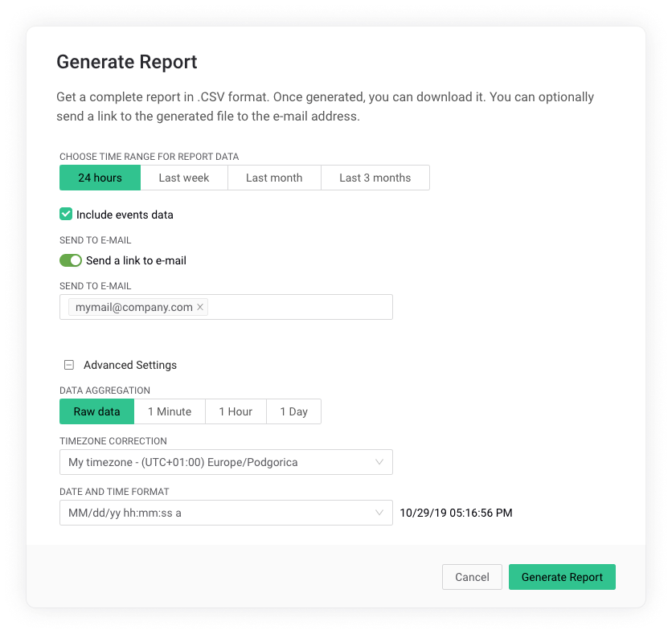
Task: Click the Generate Report button
Action: [x=562, y=577]
